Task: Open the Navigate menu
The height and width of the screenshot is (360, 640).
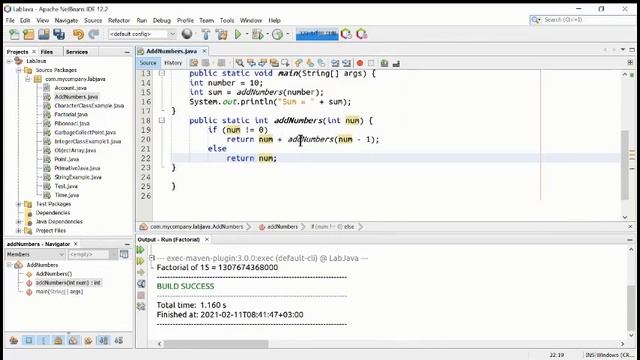Action: pyautogui.click(x=66, y=20)
